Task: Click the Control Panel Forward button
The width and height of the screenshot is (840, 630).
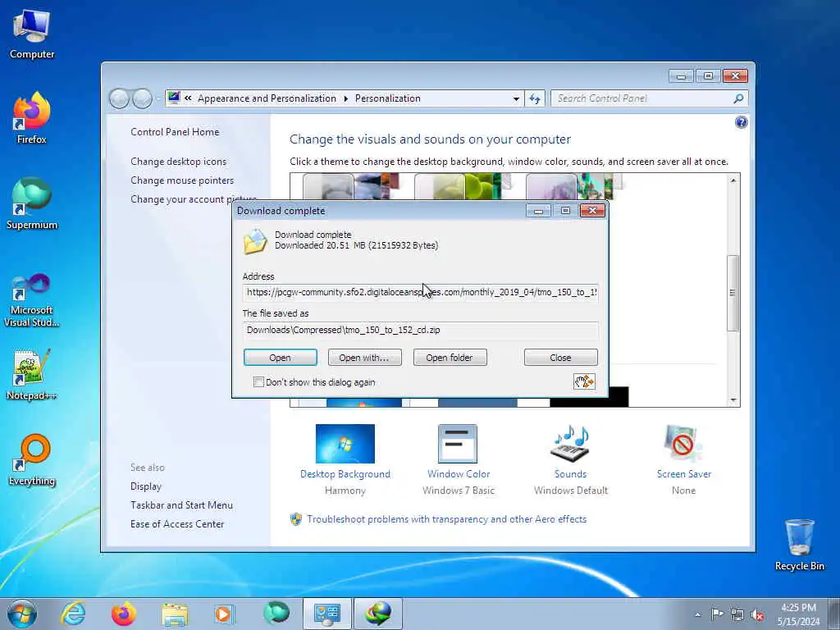Action: [142, 98]
